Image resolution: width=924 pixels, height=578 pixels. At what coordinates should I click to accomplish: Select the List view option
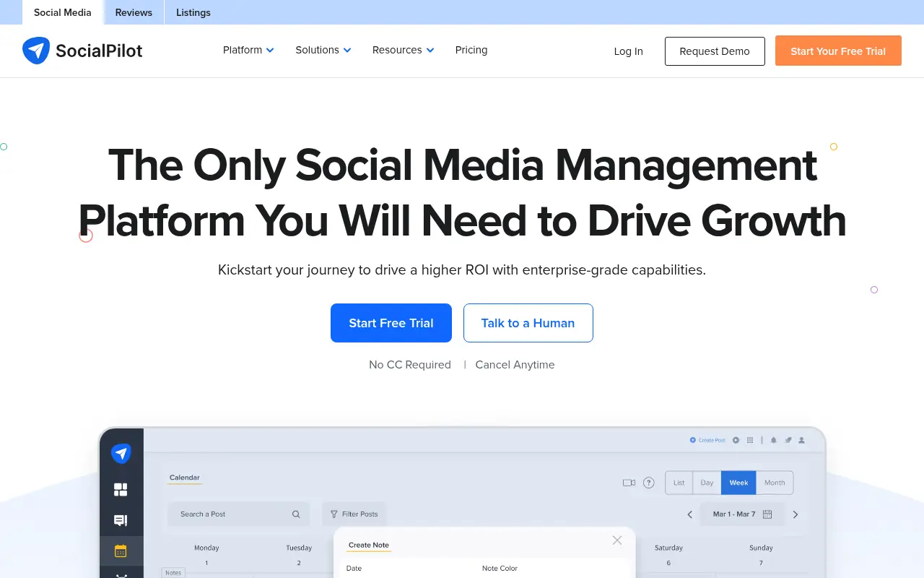coord(679,483)
